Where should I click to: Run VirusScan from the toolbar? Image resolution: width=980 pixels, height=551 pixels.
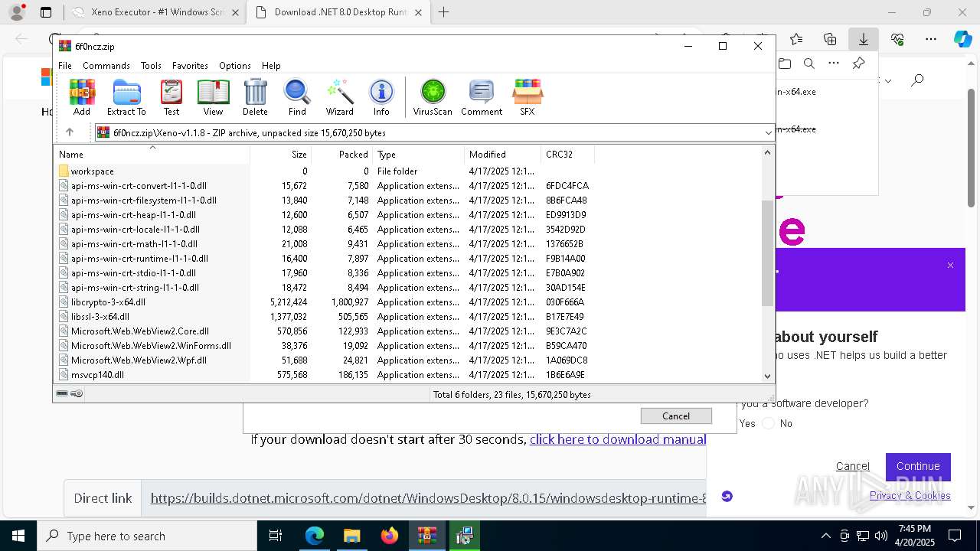[433, 97]
